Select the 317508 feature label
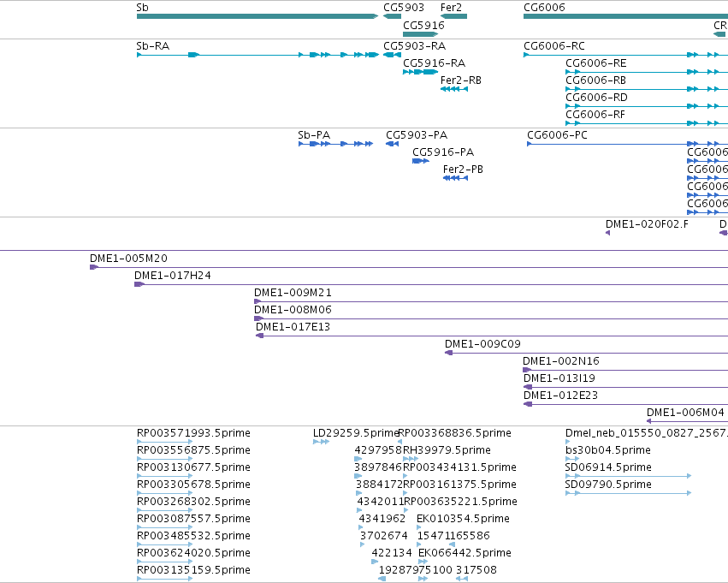 point(476,570)
